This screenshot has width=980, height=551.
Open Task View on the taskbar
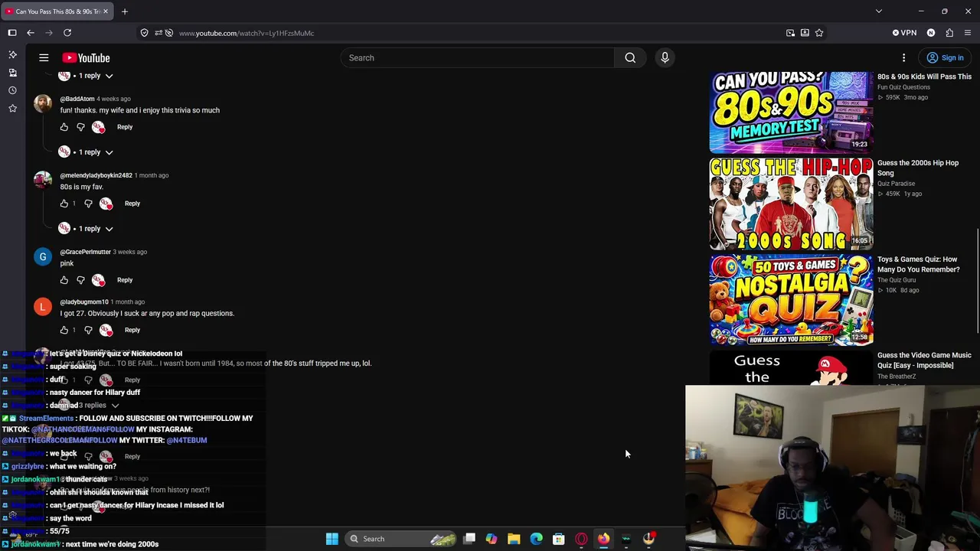tap(469, 539)
